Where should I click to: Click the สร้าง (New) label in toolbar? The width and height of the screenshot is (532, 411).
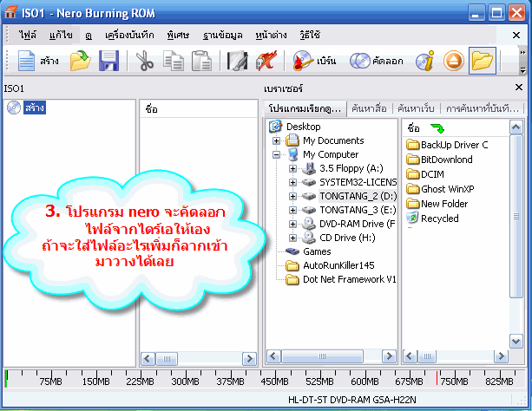(49, 61)
